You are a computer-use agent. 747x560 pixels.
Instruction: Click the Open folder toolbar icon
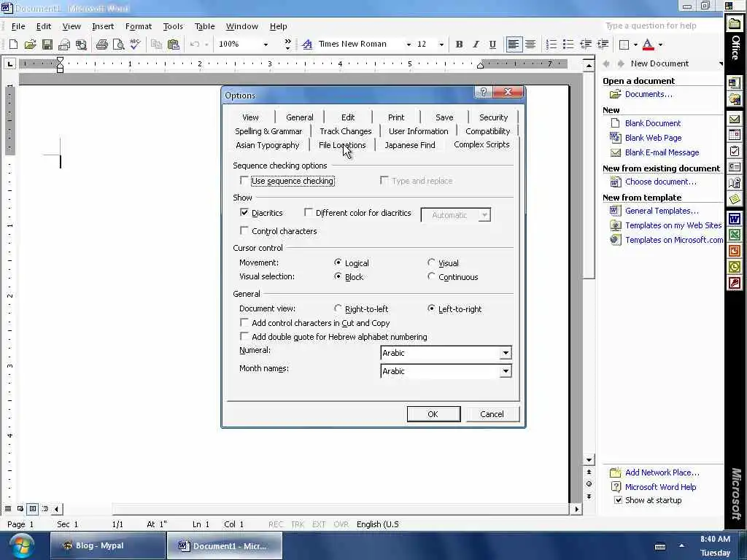point(30,44)
